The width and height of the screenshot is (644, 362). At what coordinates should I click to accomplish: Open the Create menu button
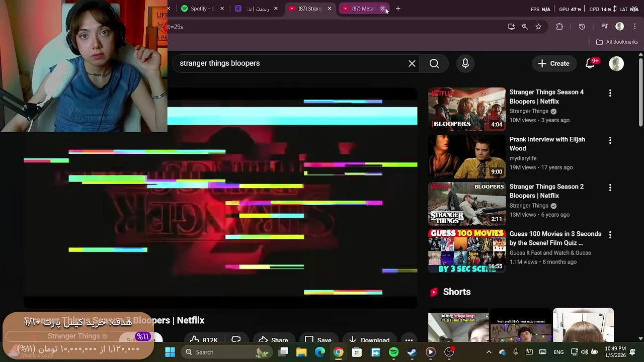coord(553,64)
